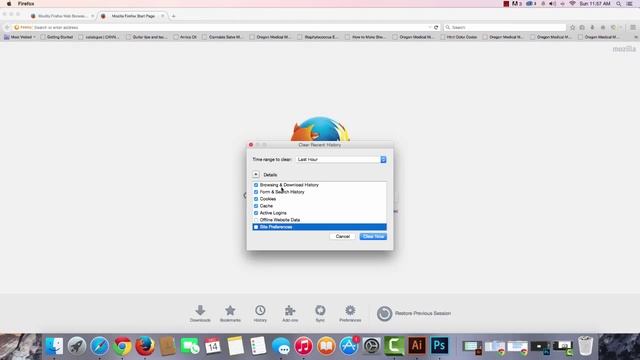Open Messages from the dock
Screen dimensions: 640x360
pos(281,346)
